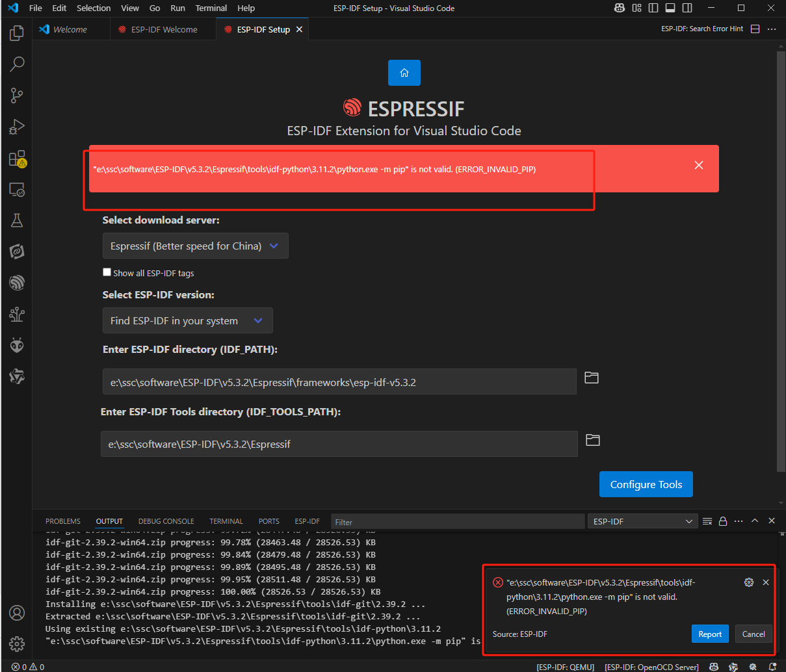Open the Run and Debug view

[17, 127]
